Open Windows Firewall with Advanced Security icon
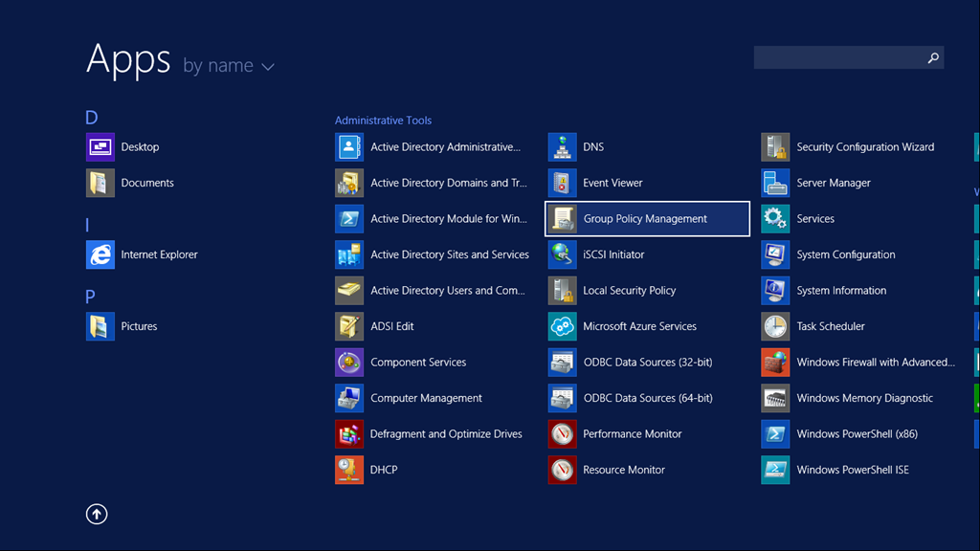980x551 pixels. coord(775,363)
